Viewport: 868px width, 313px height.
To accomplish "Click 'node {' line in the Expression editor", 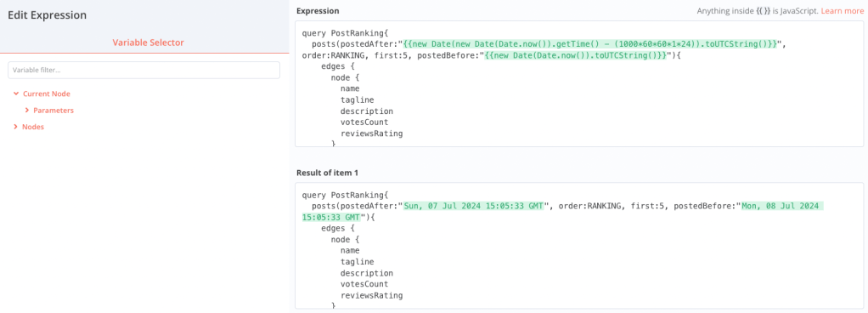I will [x=346, y=78].
